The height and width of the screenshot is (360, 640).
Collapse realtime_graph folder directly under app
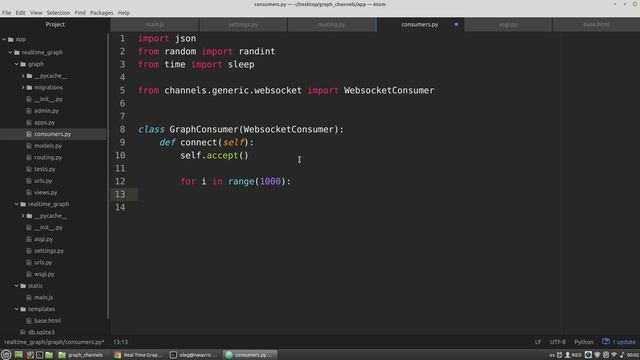(x=10, y=52)
